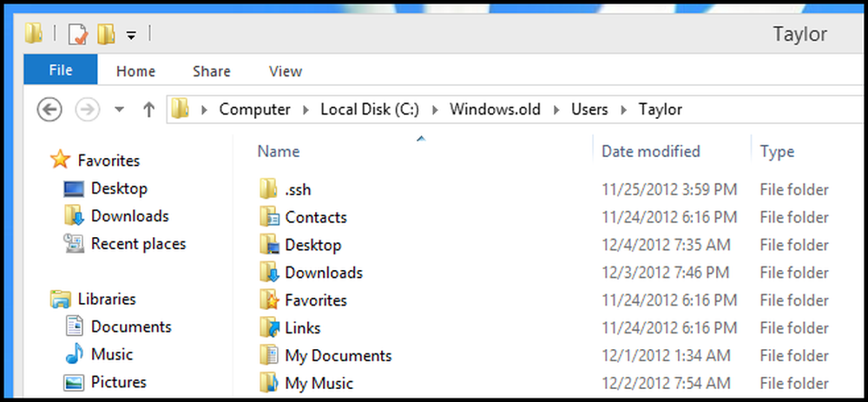Image resolution: width=868 pixels, height=402 pixels.
Task: Switch to the View ribbon tab
Action: (285, 71)
